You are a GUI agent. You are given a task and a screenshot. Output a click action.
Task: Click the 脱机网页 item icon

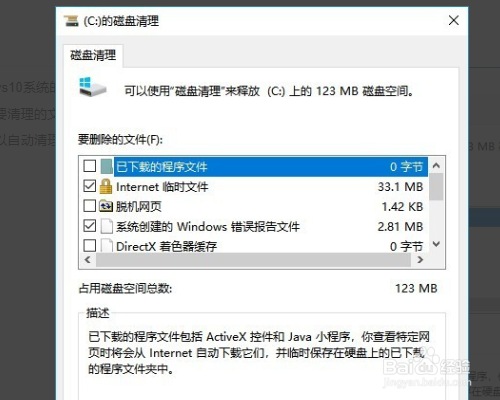coord(106,206)
